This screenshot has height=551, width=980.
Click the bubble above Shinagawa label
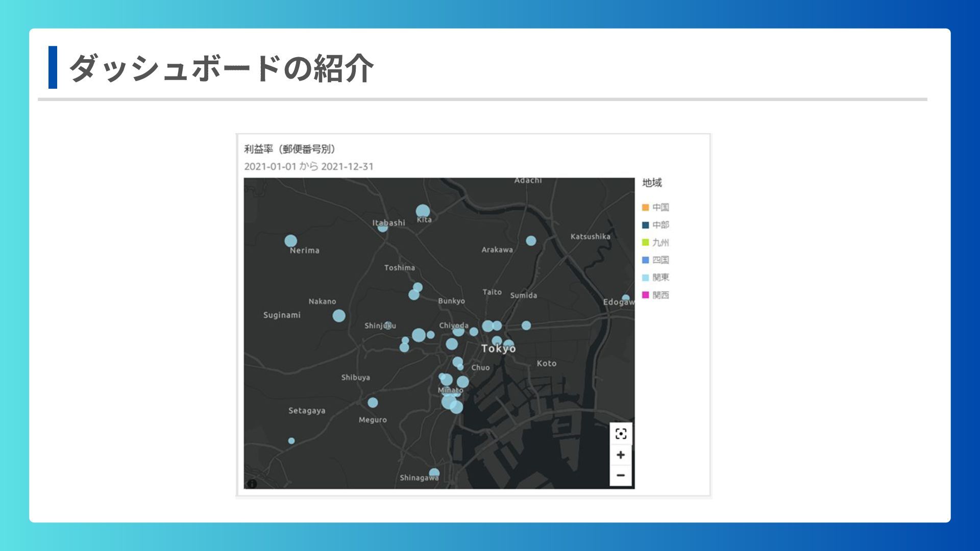click(434, 473)
